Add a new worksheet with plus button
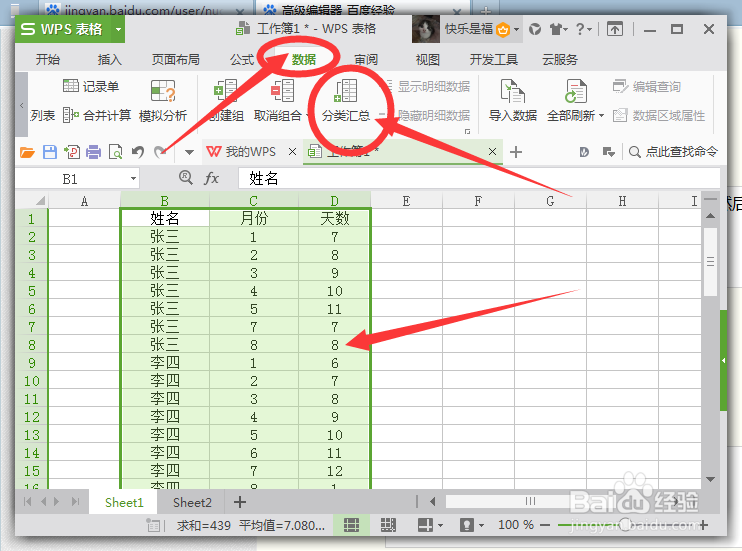742x551 pixels. click(240, 502)
